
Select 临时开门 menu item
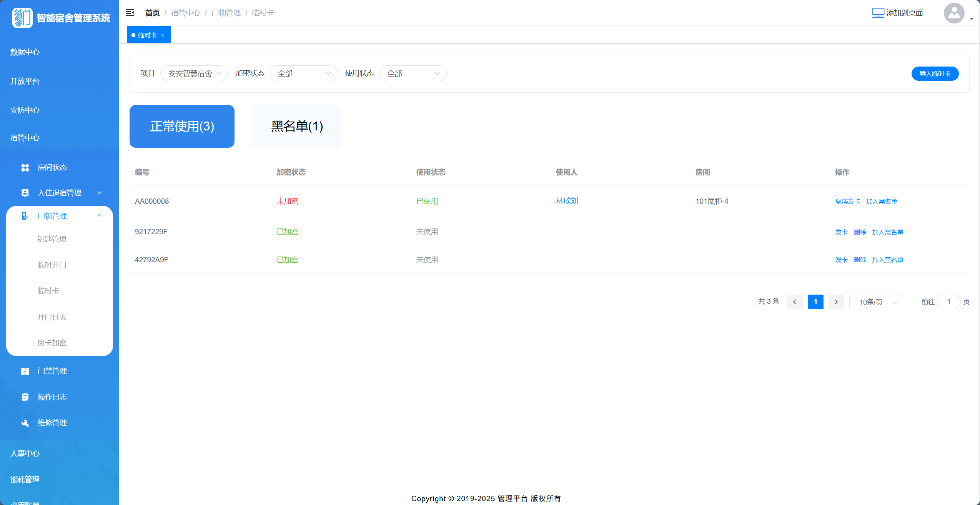(52, 265)
